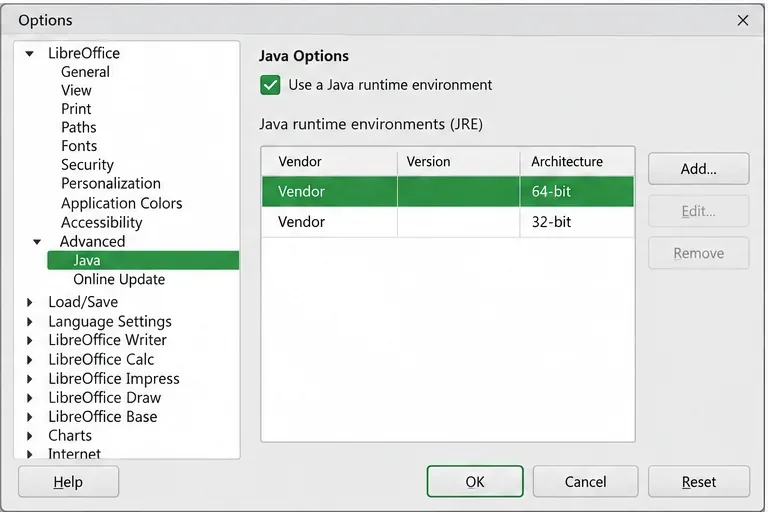Select the 32-bit JRE row
Image resolution: width=768 pixels, height=512 pixels.
point(448,222)
